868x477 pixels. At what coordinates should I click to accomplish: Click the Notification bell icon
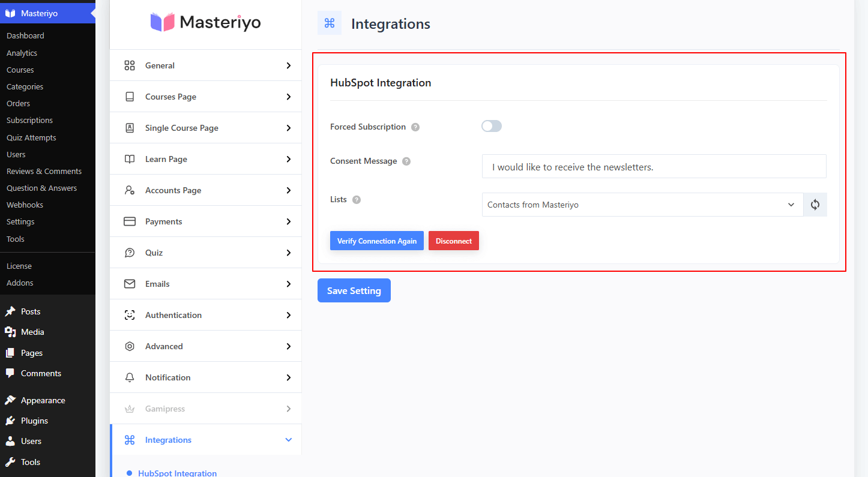point(130,377)
